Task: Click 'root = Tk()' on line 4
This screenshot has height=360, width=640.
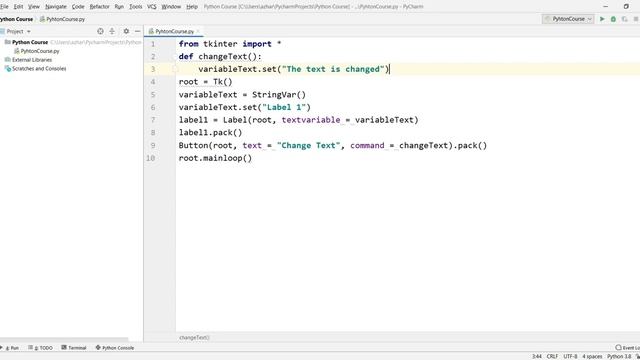Action: point(205,82)
